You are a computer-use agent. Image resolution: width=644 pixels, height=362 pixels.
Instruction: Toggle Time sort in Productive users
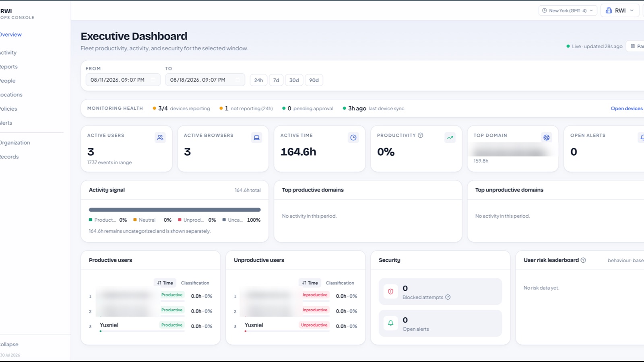[x=165, y=283]
